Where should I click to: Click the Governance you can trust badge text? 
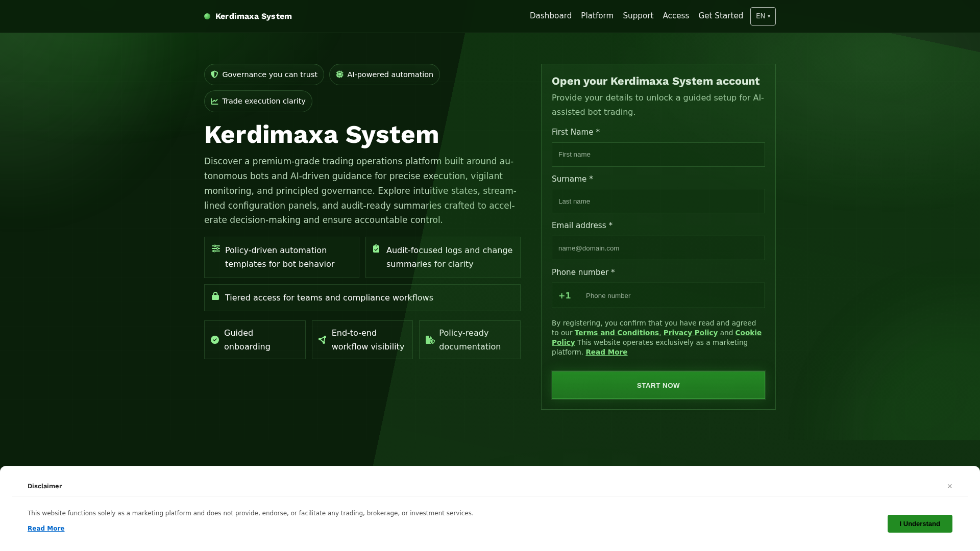coord(269,74)
